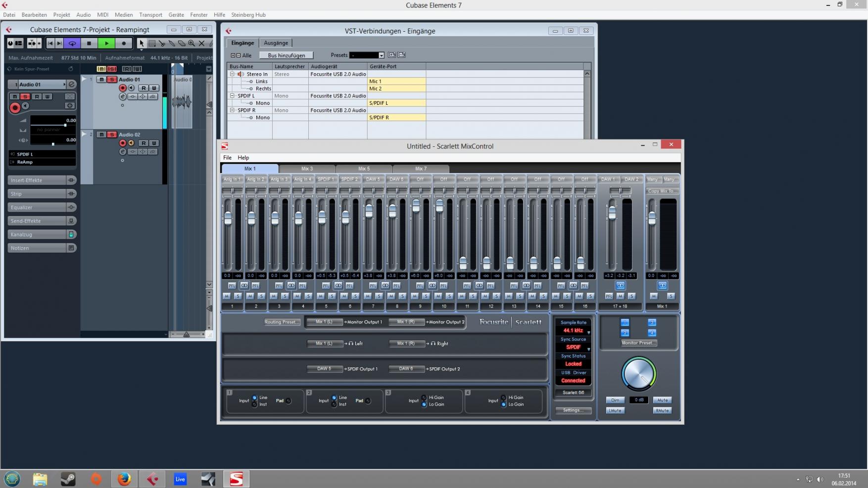
Task: Open Firefox from the taskbar
Action: 124,479
